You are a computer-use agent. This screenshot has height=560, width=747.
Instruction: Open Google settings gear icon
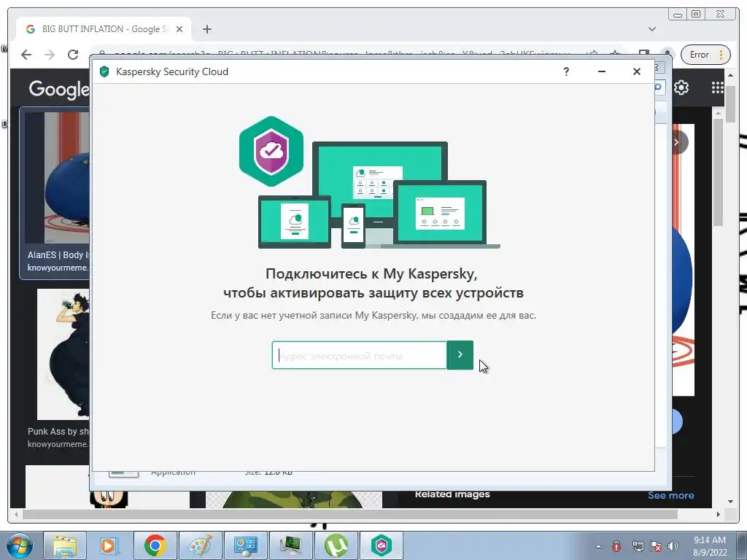(x=681, y=87)
